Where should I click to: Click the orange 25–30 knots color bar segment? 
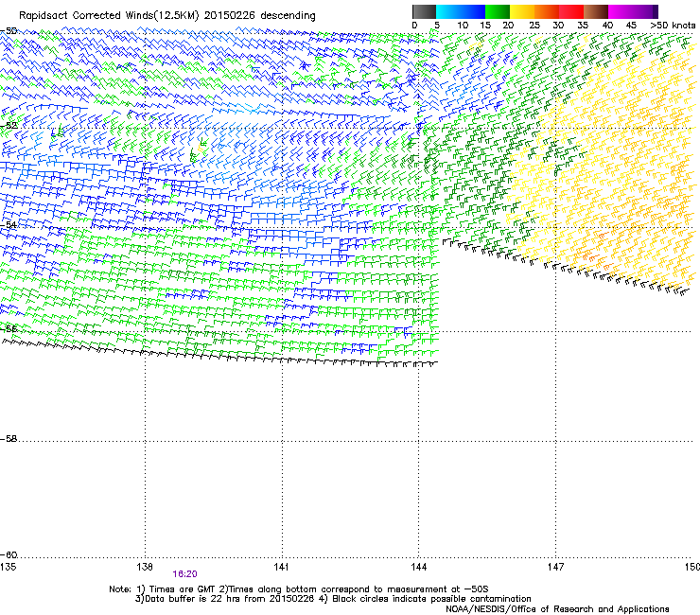pos(547,11)
